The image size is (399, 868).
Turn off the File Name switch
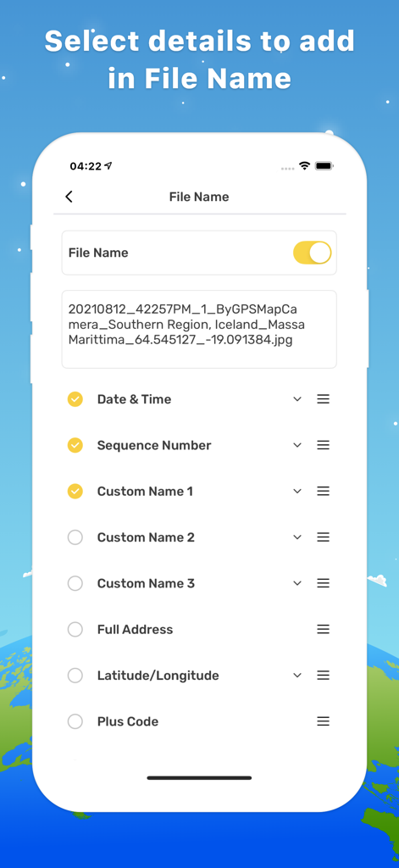312,253
